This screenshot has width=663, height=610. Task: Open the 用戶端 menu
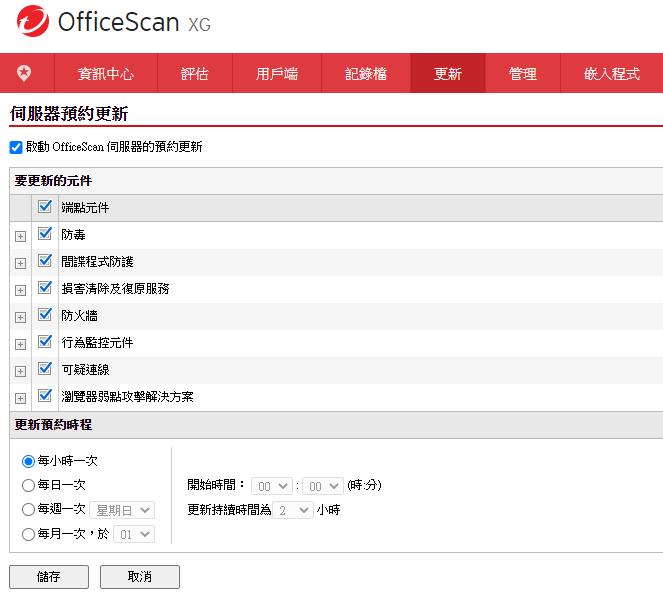[277, 74]
